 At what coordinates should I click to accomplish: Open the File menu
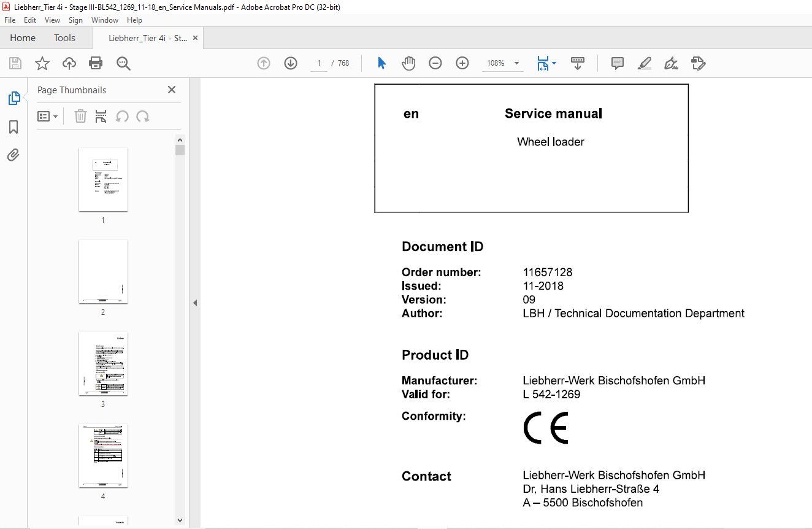[10, 20]
